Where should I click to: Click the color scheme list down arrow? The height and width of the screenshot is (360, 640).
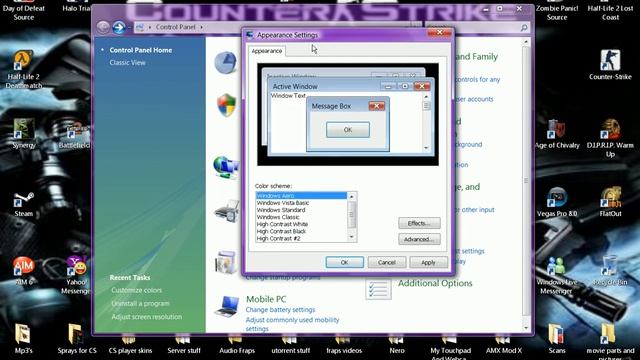pos(351,237)
